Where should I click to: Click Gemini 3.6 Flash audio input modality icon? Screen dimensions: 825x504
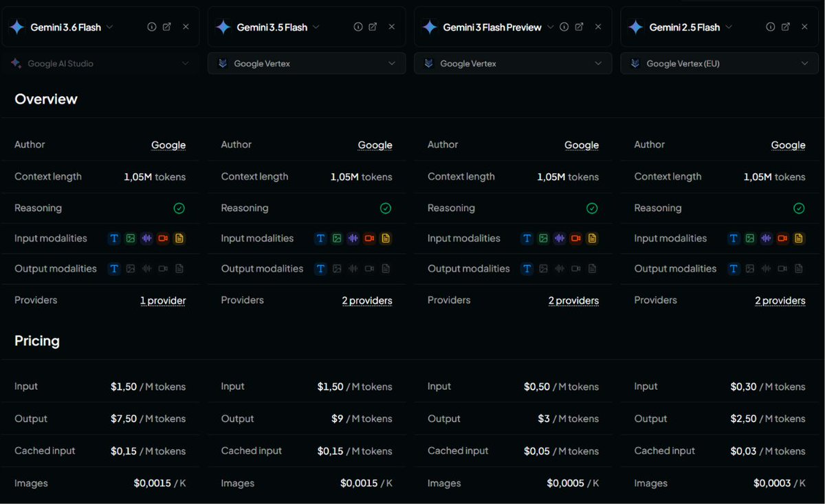(x=146, y=239)
